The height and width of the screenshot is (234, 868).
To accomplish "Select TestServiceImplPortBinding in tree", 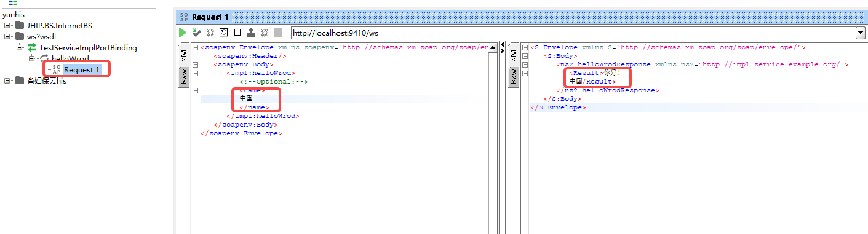I will (88, 47).
